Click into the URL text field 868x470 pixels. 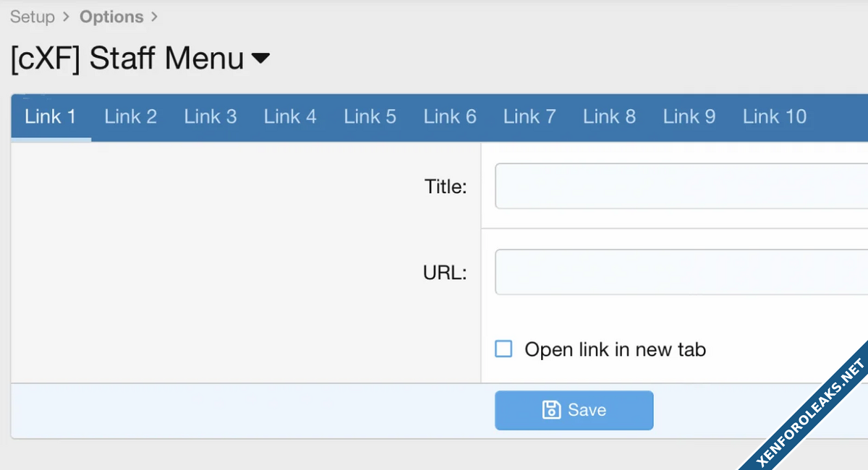(x=680, y=272)
